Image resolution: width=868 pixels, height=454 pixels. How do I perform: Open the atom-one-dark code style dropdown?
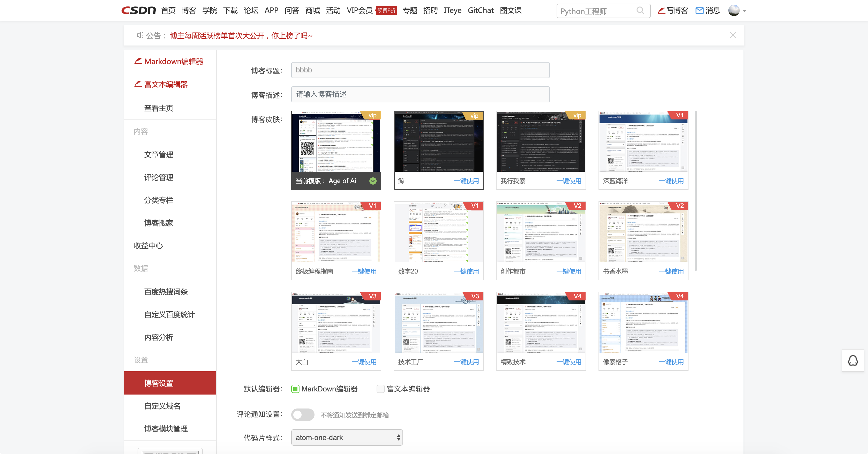pyautogui.click(x=347, y=437)
